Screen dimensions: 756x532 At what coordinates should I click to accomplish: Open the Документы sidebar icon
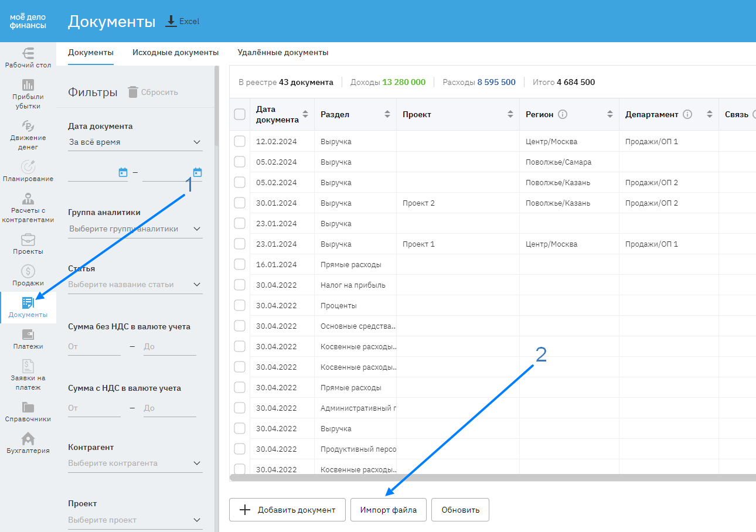28,302
